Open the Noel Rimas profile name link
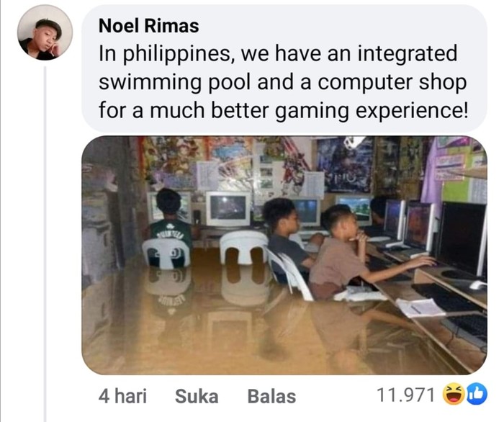The width and height of the screenshot is (504, 422). click(148, 26)
